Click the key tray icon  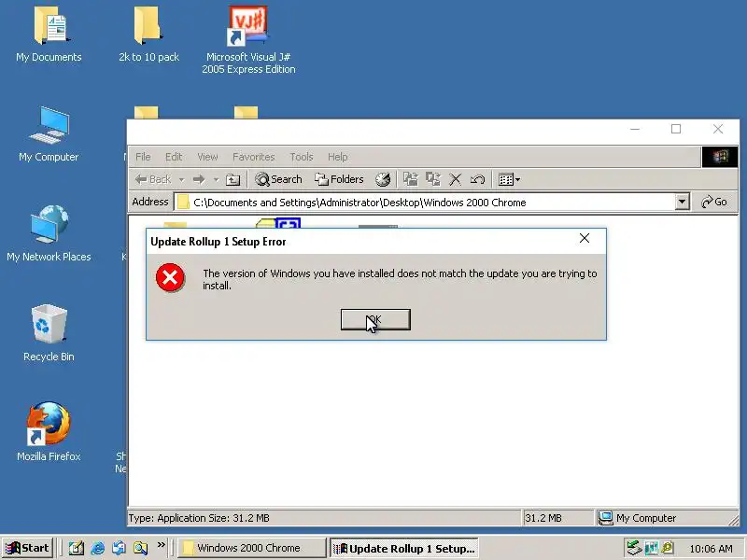[x=667, y=548]
